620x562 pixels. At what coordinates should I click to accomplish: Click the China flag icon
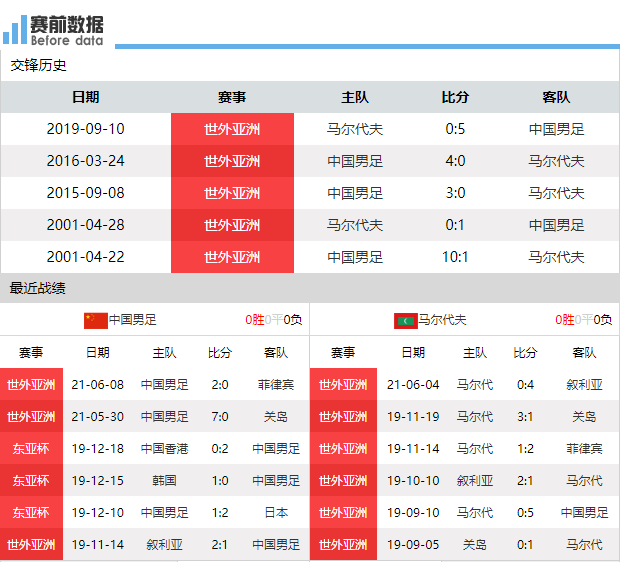(x=95, y=320)
